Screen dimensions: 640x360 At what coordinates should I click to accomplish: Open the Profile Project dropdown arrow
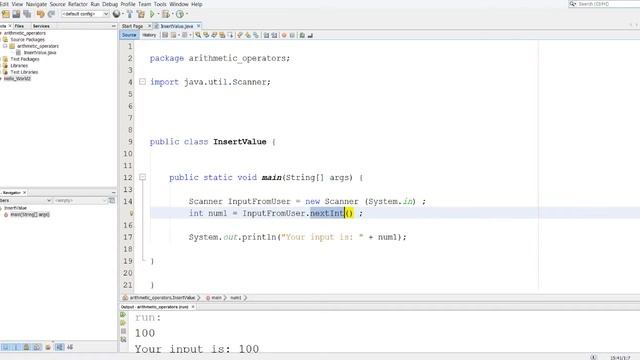coord(187,14)
